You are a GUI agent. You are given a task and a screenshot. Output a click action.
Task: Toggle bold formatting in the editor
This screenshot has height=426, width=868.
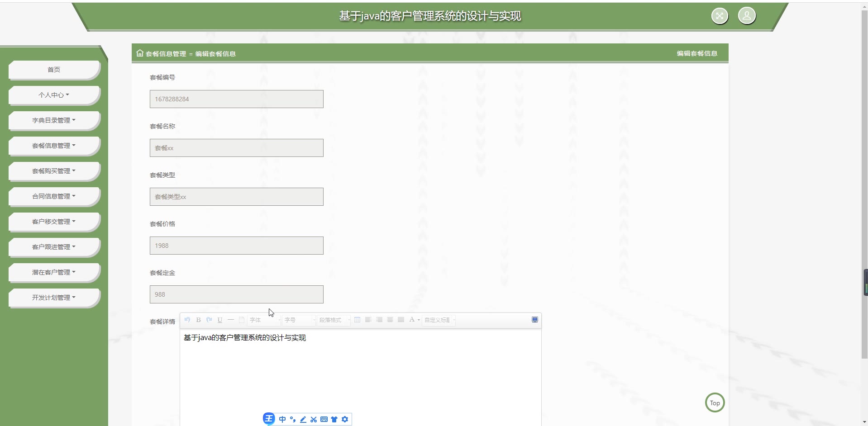tap(198, 320)
